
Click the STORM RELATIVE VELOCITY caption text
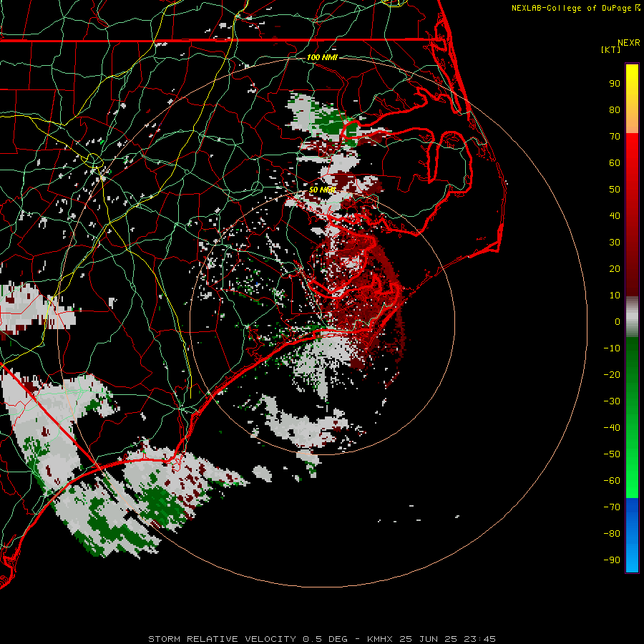[x=223, y=639]
